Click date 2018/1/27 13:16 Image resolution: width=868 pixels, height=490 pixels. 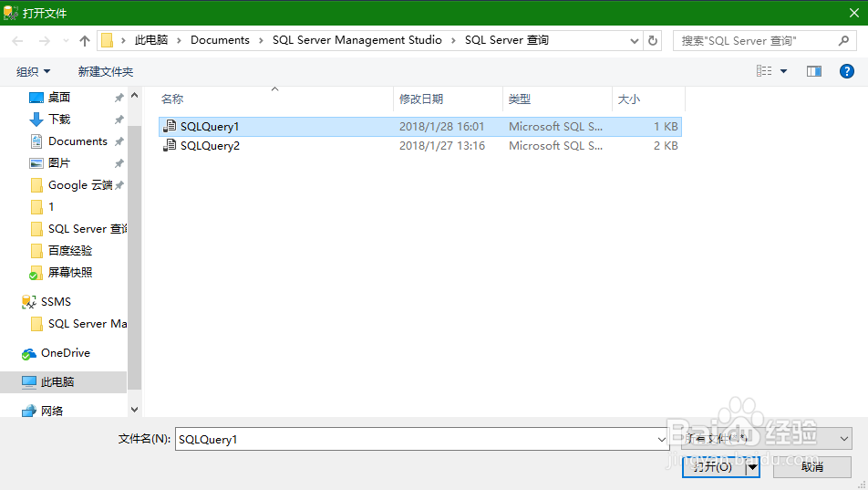[441, 146]
